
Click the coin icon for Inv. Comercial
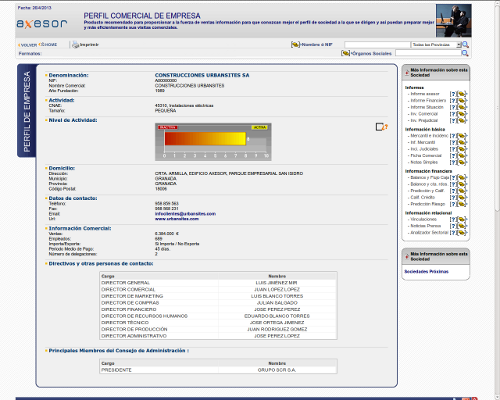[461, 114]
